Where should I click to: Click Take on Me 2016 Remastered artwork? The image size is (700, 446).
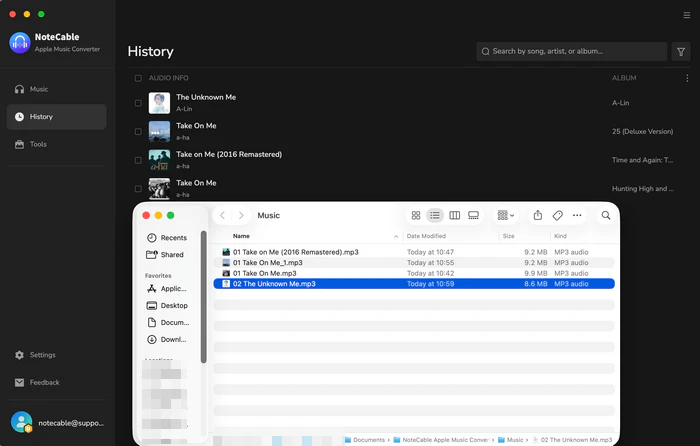tap(159, 160)
